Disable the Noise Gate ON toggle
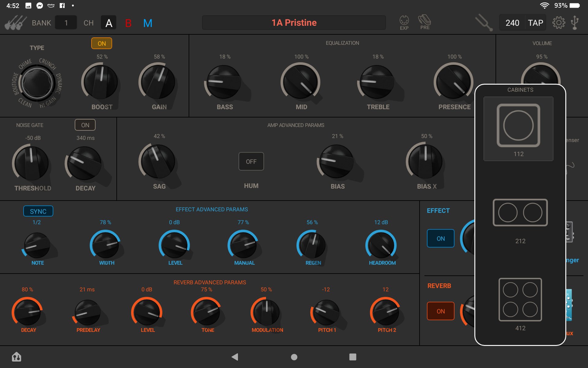The image size is (588, 368). pos(85,125)
